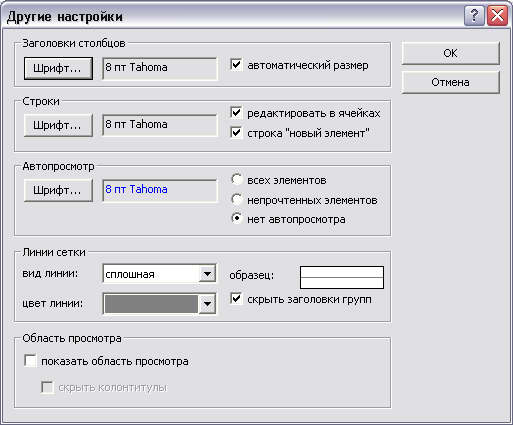Click blue Автопросмотр font field
The height and width of the screenshot is (425, 513).
160,190
